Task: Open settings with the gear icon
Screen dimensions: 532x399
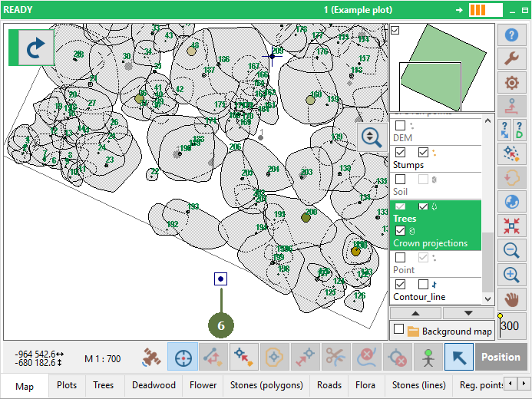Action: [511, 82]
